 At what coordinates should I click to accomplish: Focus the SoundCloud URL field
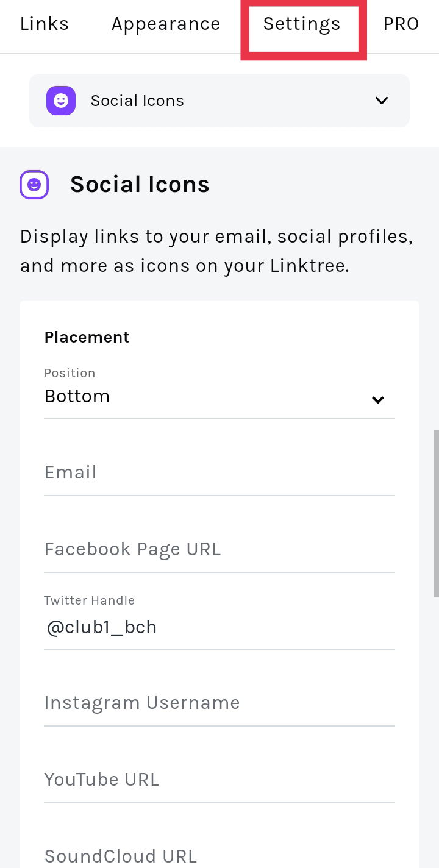tap(220, 856)
